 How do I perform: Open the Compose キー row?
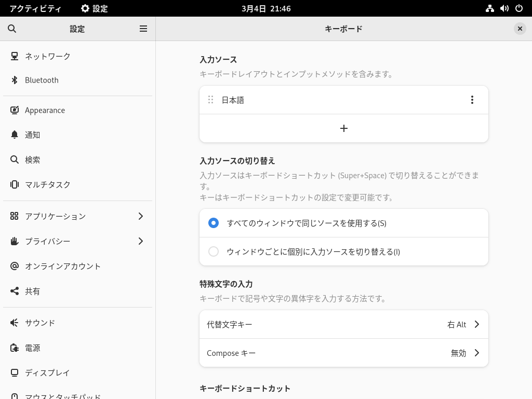point(344,353)
